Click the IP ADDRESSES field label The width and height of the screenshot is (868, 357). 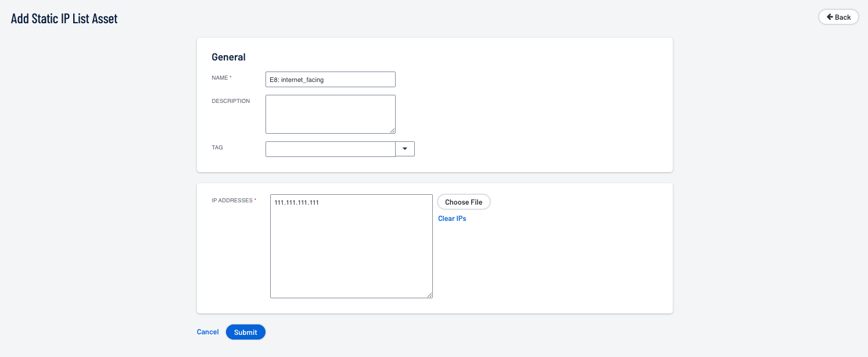[x=232, y=201]
